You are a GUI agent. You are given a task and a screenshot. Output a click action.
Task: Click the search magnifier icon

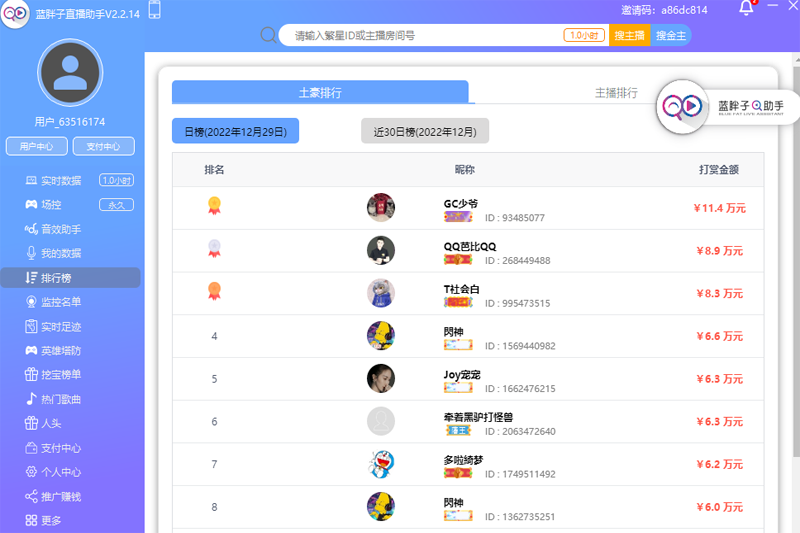click(x=268, y=35)
